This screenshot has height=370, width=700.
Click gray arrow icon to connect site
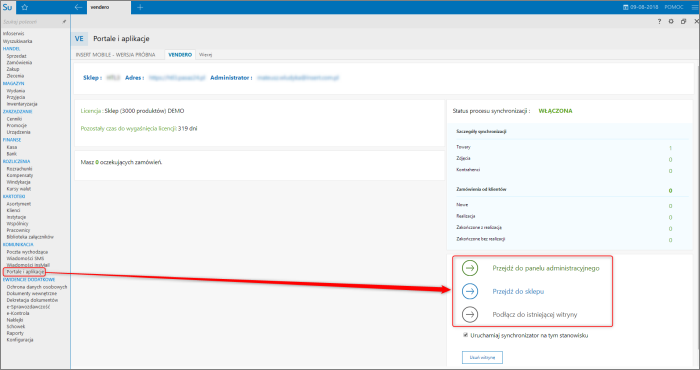(470, 315)
